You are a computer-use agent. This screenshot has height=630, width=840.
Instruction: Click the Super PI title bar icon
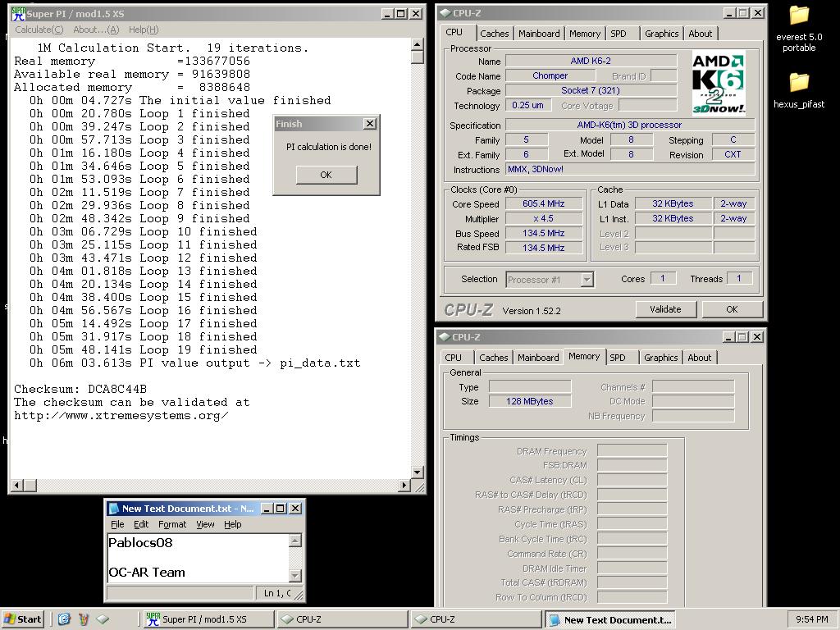click(18, 13)
